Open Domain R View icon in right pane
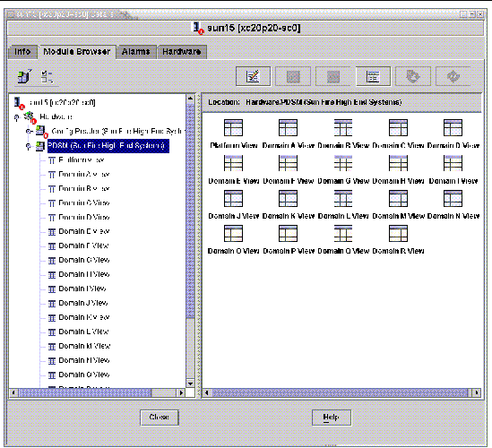The height and width of the screenshot is (448, 492). (398, 234)
